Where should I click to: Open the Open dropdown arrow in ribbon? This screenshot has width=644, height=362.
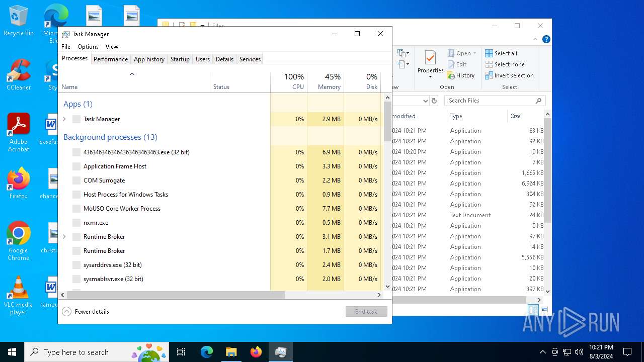(x=474, y=53)
